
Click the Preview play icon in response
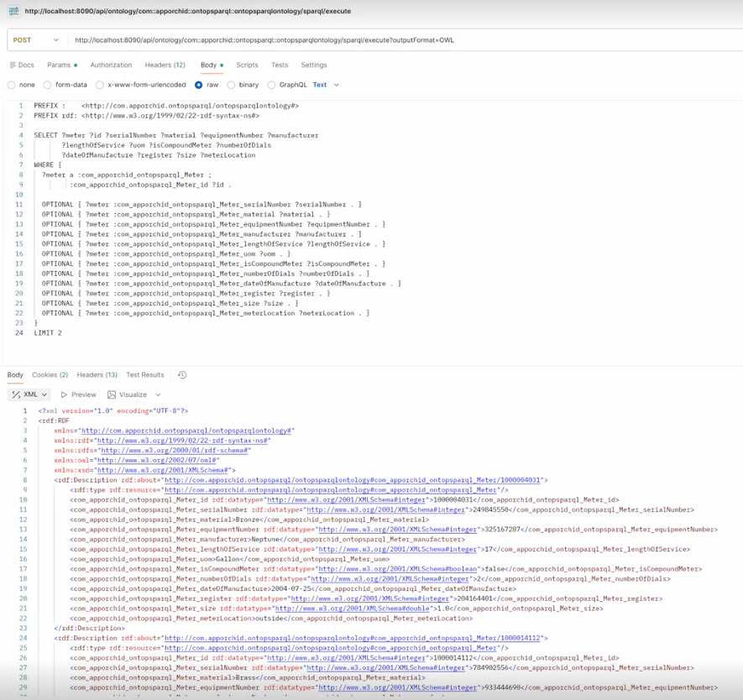tap(64, 394)
